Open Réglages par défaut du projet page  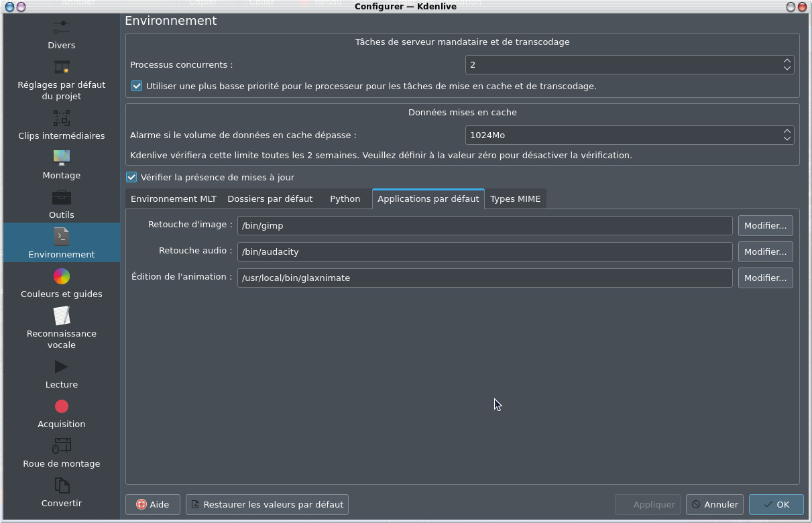[62, 79]
